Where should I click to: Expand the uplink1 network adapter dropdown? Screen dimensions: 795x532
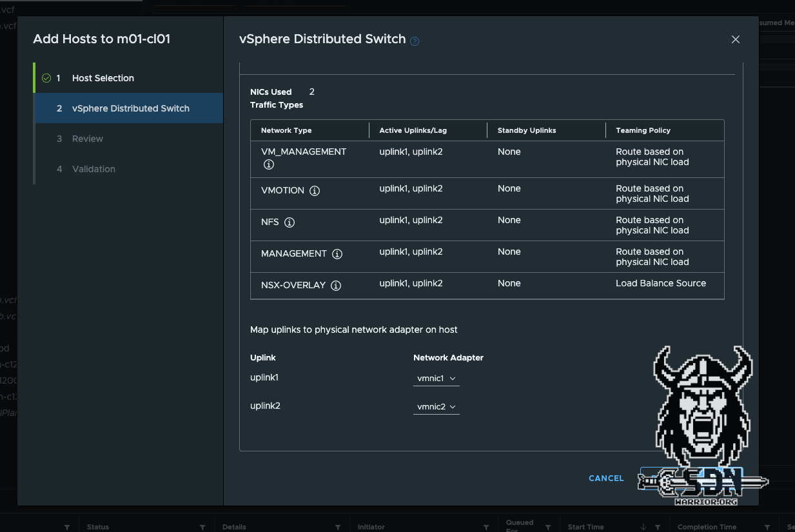tap(437, 379)
